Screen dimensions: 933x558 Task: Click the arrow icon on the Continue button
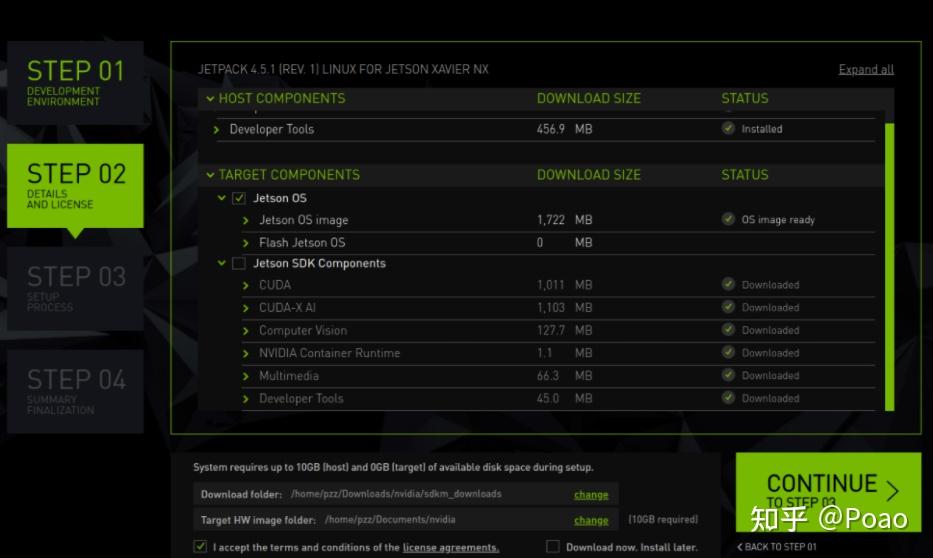(x=892, y=490)
